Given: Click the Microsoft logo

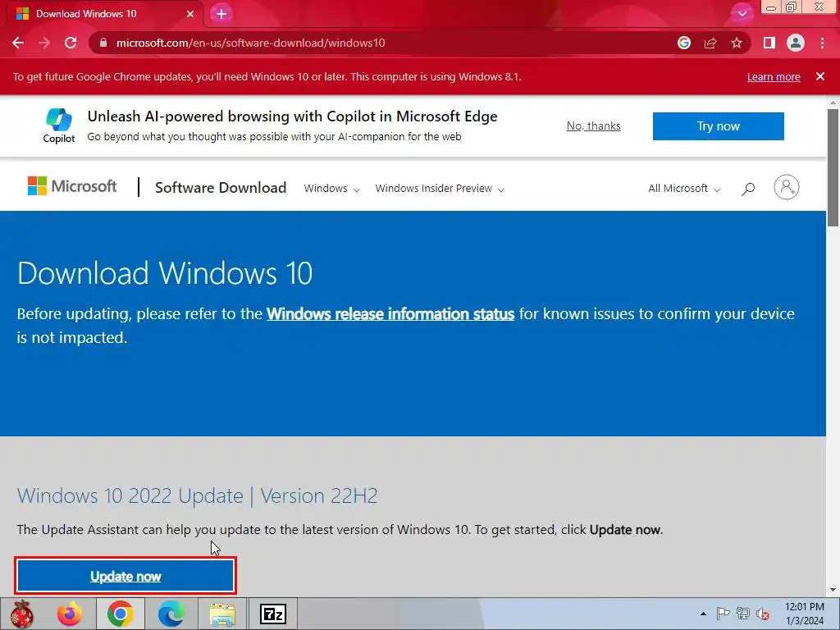Looking at the screenshot, I should click(x=72, y=186).
